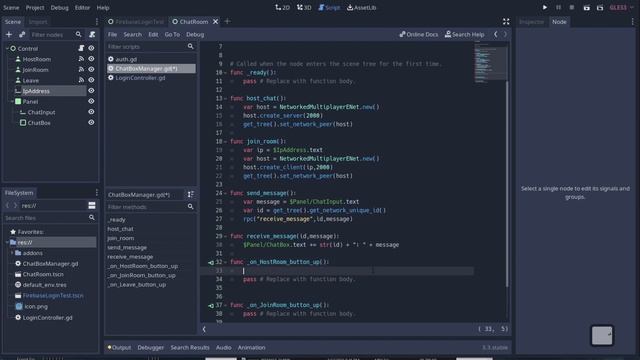The height and width of the screenshot is (360, 640).
Task: Toggle visibility of Control node
Action: click(91, 48)
